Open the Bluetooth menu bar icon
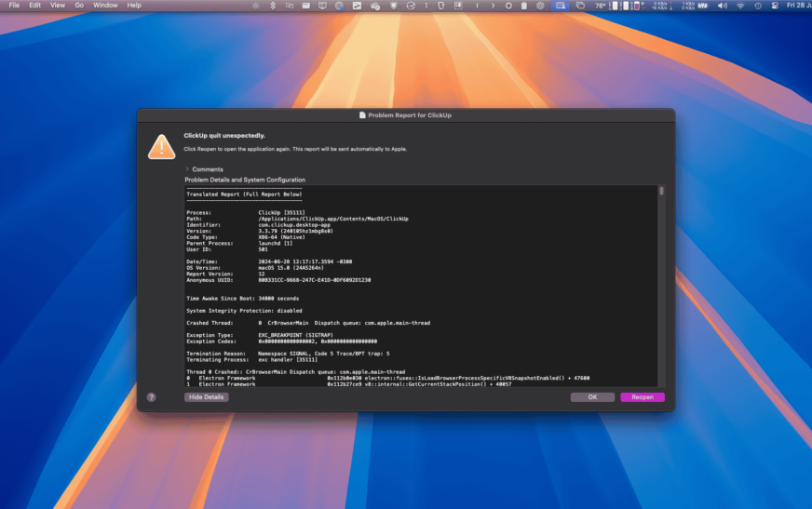 pos(273,6)
